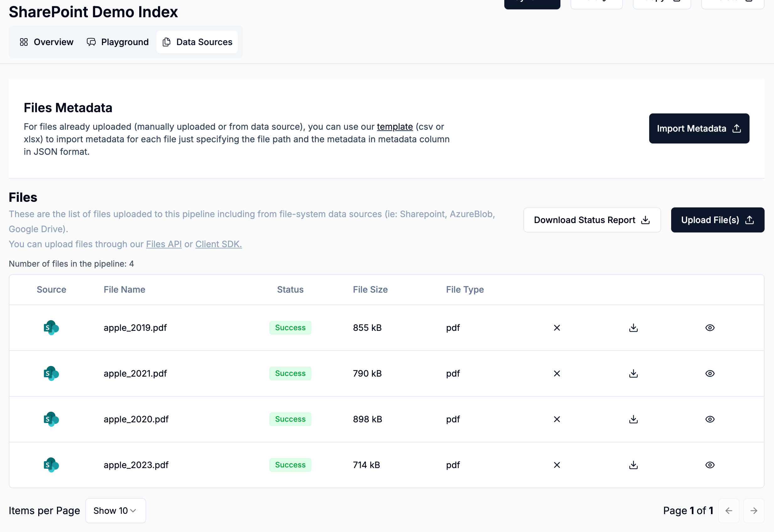
Task: Click the Import Metadata button
Action: pos(699,128)
